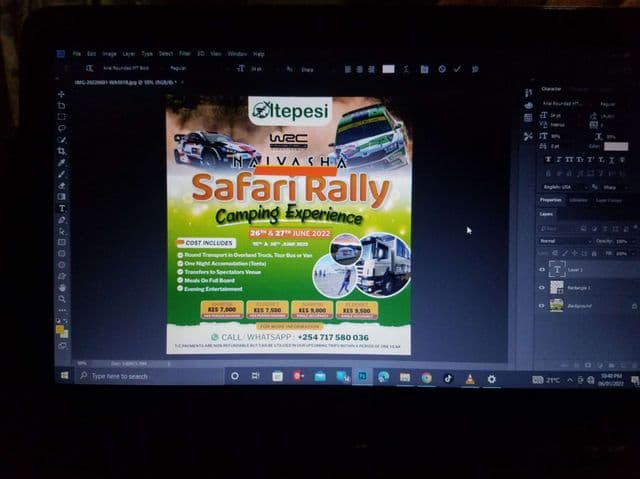Open font family dropdown in options bar

[131, 68]
